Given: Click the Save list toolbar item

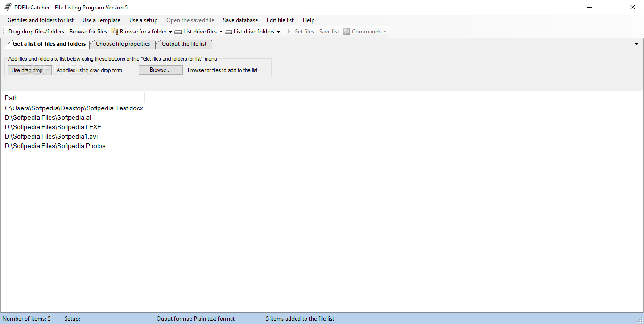Looking at the screenshot, I should click(329, 32).
